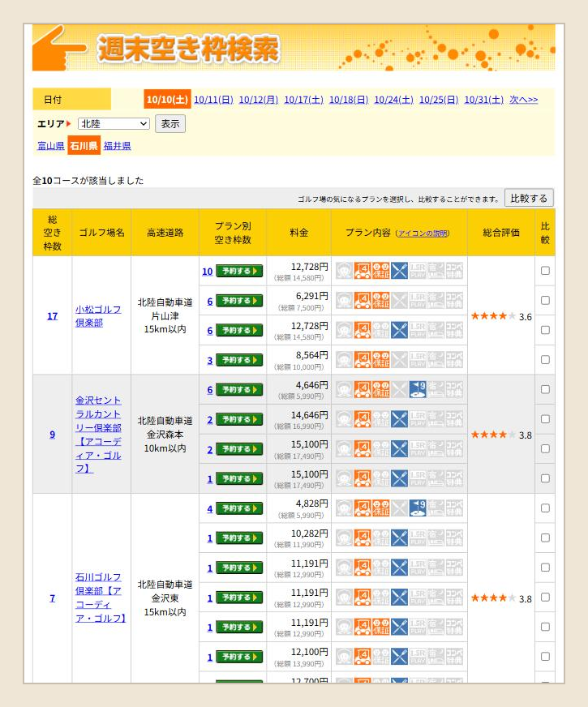The width and height of the screenshot is (588, 707).
Task: Click the meal icon in the 10,282円 row
Action: pos(399,538)
